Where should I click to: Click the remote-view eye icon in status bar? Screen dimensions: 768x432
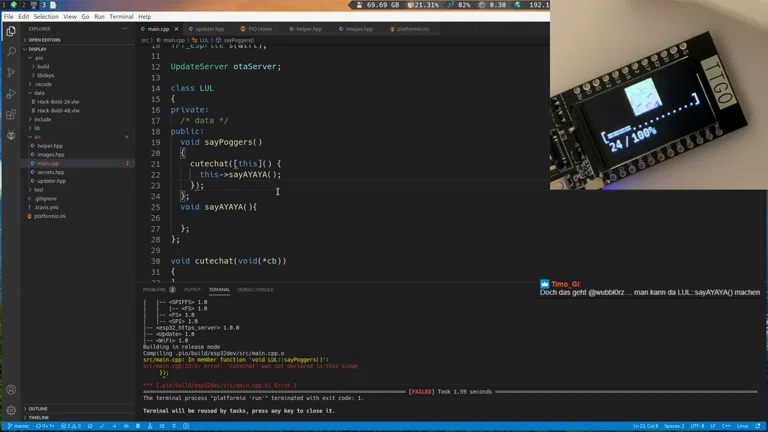(126, 426)
